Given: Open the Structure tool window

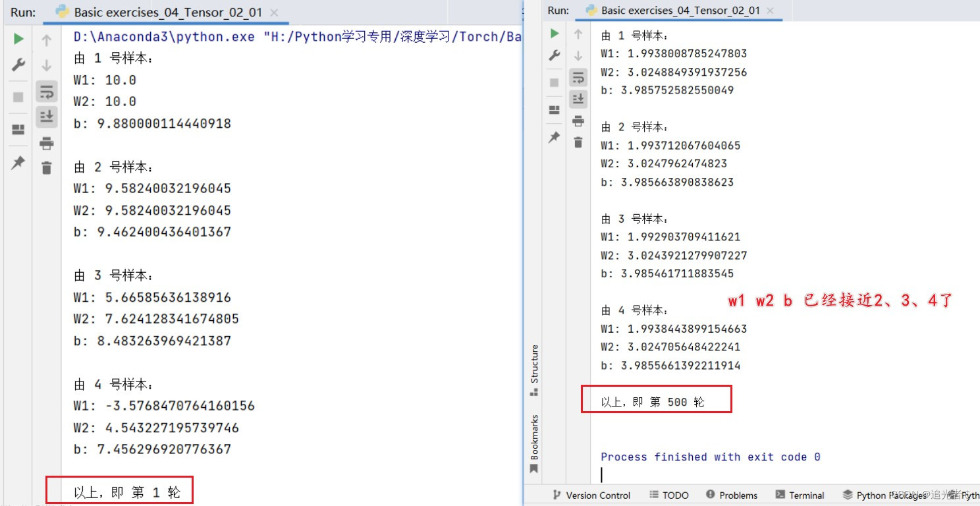Looking at the screenshot, I should click(x=534, y=370).
